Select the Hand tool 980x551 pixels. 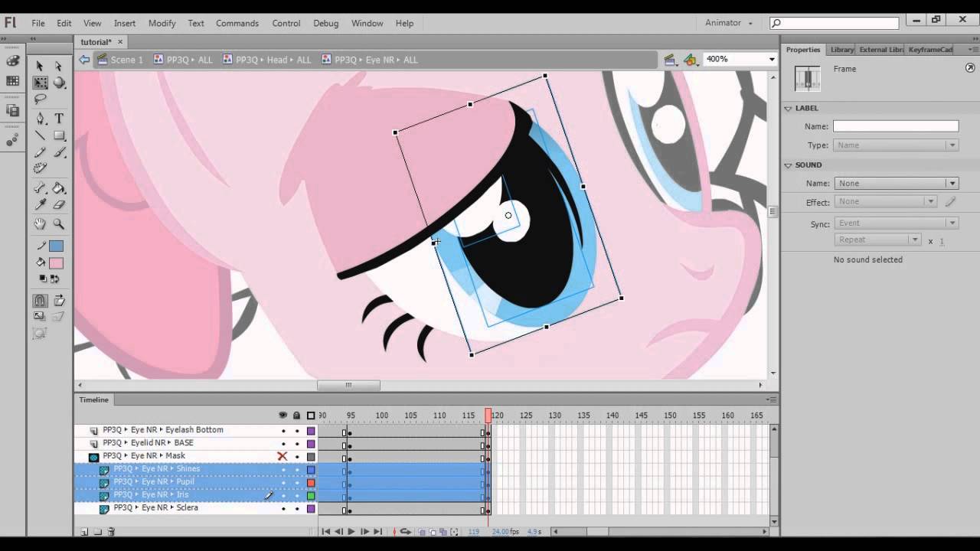[40, 224]
